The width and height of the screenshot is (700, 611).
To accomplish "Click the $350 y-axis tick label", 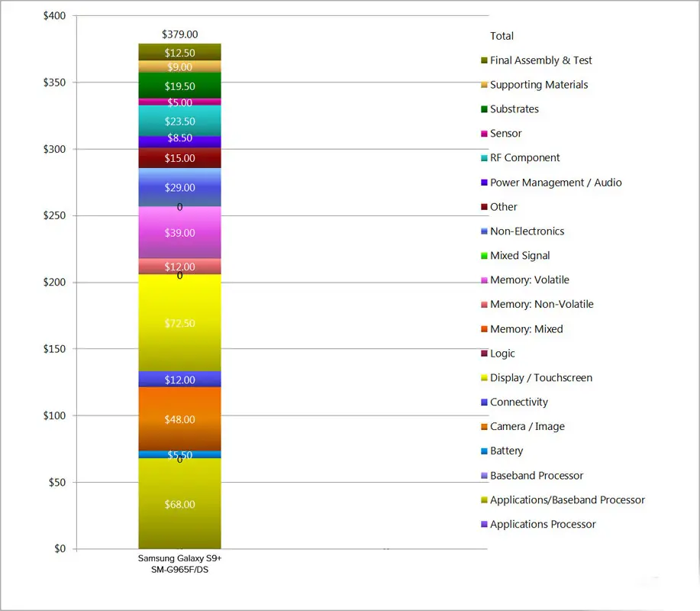I will point(54,82).
